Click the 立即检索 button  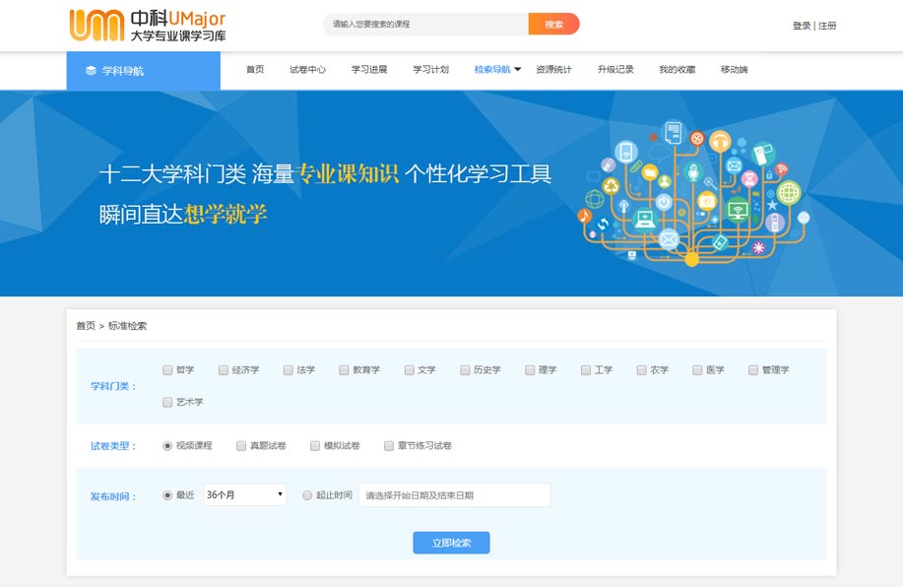pos(451,543)
